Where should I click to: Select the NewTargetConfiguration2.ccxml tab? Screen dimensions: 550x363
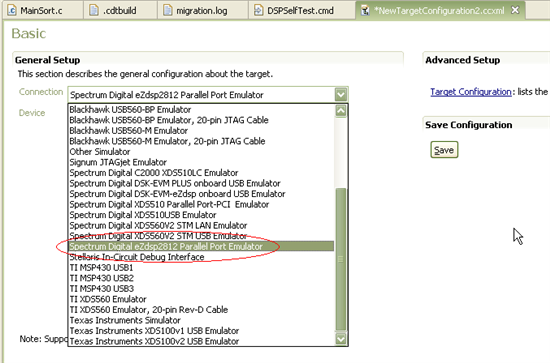coord(439,11)
